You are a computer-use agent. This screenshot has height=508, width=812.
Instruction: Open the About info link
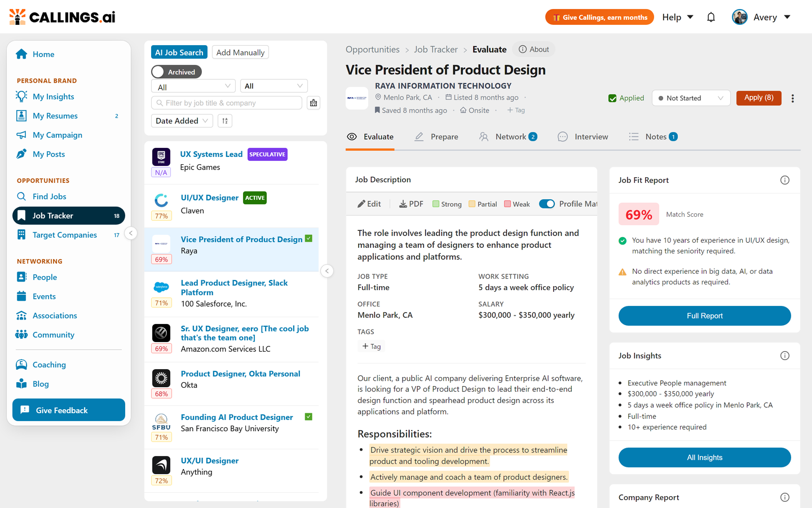pyautogui.click(x=534, y=49)
